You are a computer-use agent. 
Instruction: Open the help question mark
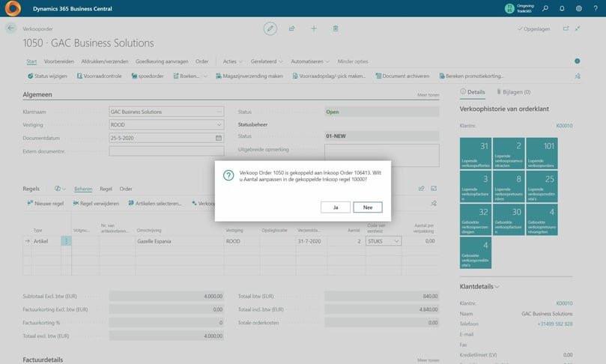tap(596, 8)
